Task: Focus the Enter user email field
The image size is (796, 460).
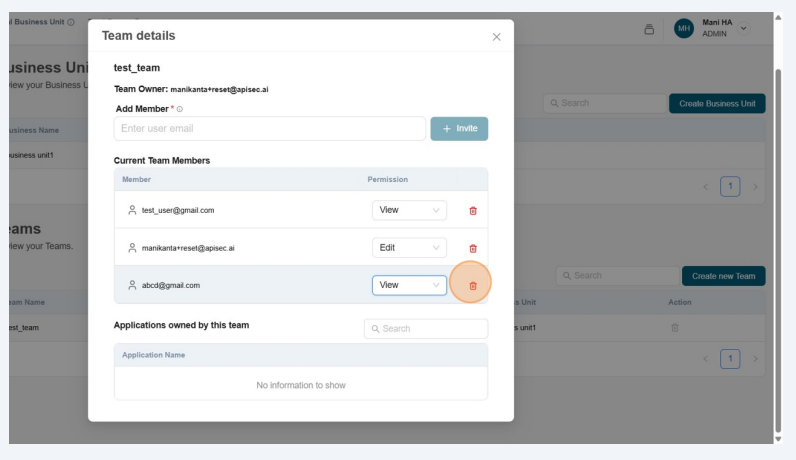Action: (270, 129)
